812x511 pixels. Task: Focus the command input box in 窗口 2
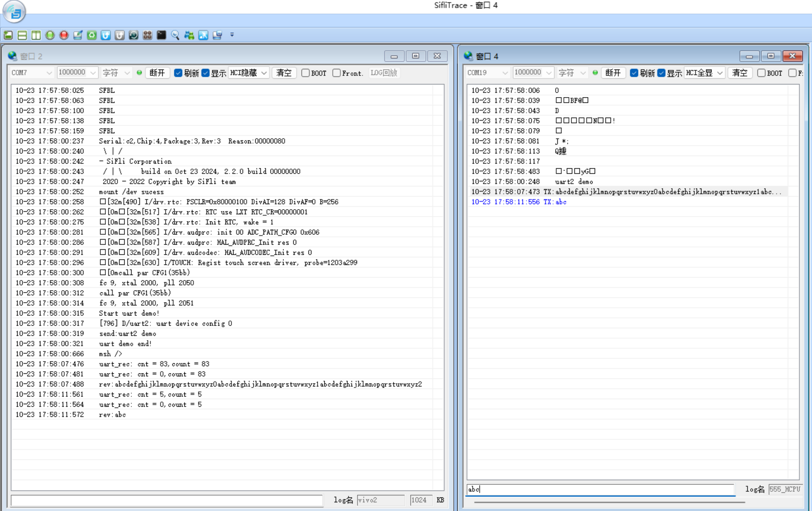coord(167,500)
